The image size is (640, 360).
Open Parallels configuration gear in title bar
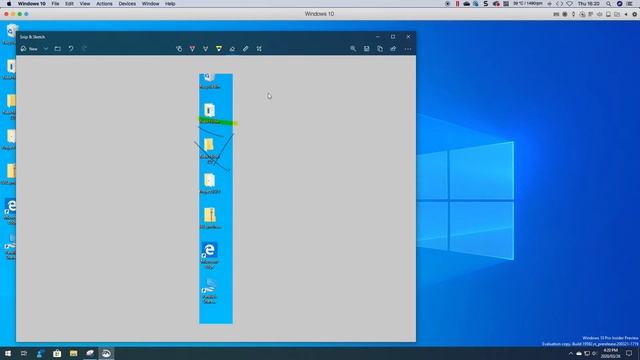pyautogui.click(x=635, y=14)
